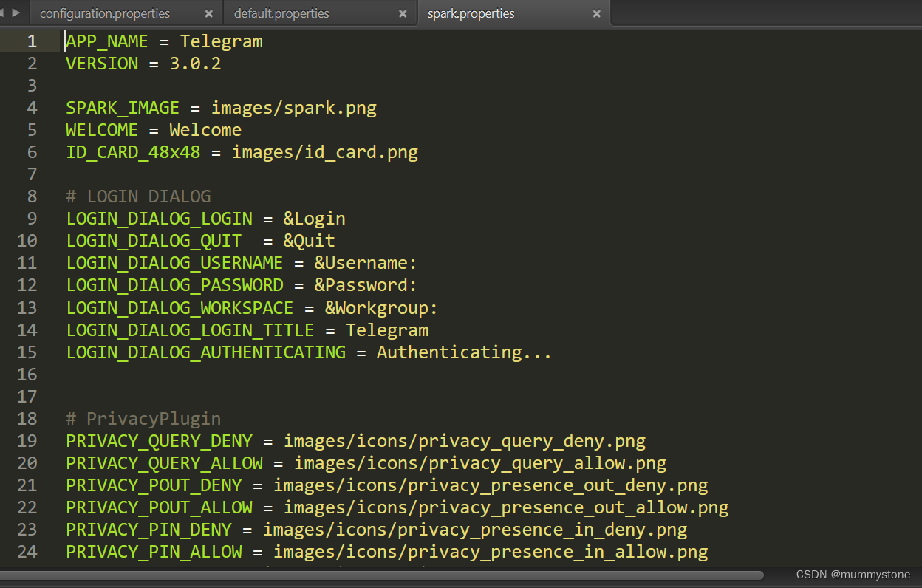Image resolution: width=922 pixels, height=588 pixels.
Task: Click the PRIVACY_POUT_DENY key
Action: [154, 485]
